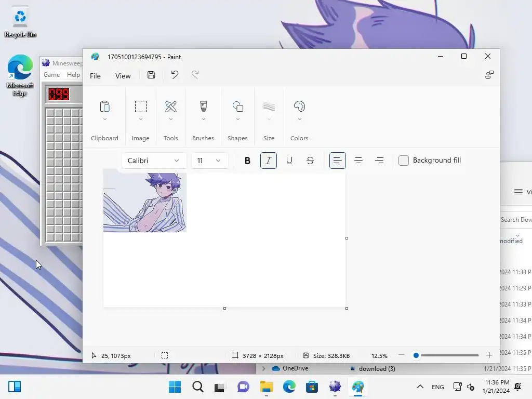Switch to Minesweeper on the taskbar

tap(335, 387)
